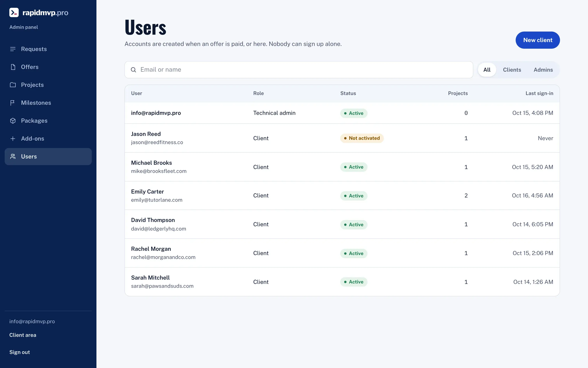This screenshot has height=368, width=588.
Task: Click the Never sign-in value
Action: pyautogui.click(x=545, y=138)
